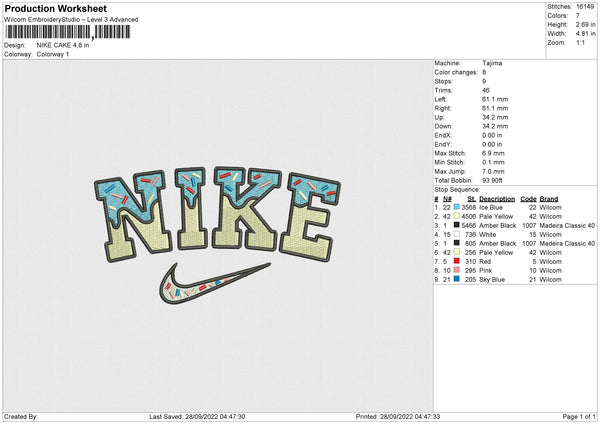The height and width of the screenshot is (424, 600).
Task: Click the NIKE lettering embroidery preview
Action: click(217, 214)
